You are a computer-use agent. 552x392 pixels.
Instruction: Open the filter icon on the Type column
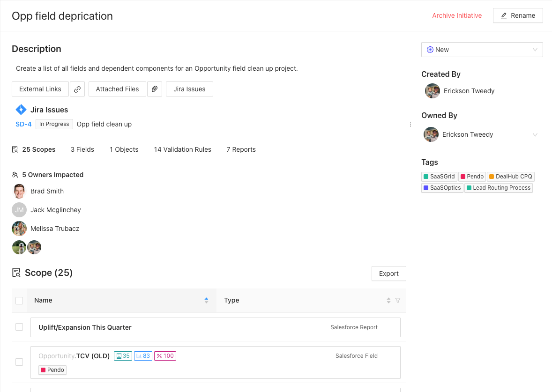[397, 300]
